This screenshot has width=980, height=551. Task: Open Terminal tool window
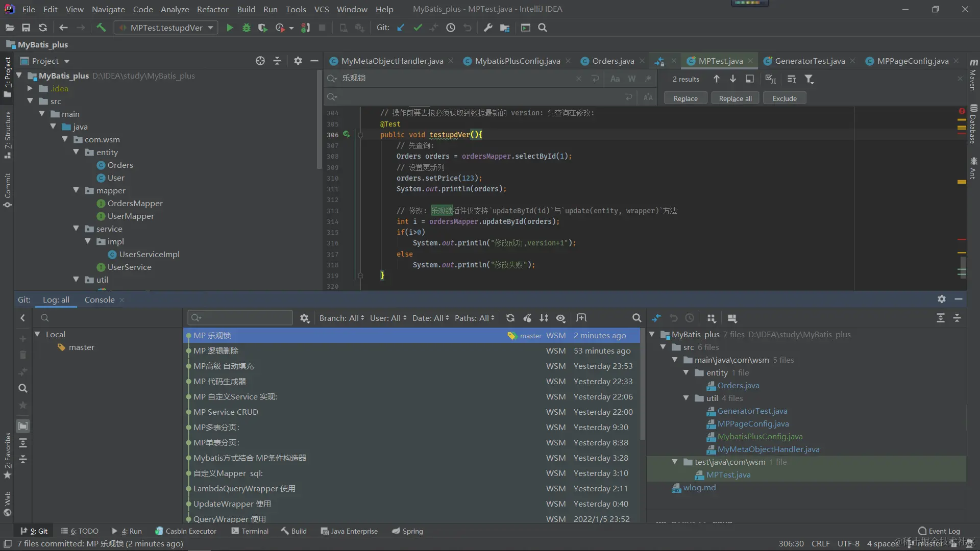250,531
